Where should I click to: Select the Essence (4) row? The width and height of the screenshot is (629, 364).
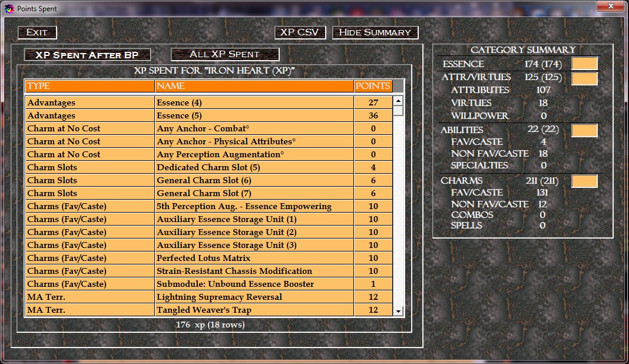click(x=209, y=102)
